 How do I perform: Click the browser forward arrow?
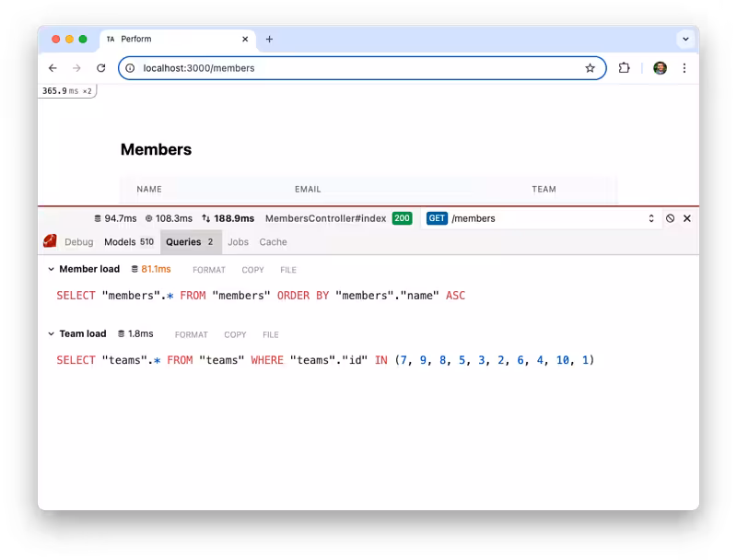click(76, 68)
